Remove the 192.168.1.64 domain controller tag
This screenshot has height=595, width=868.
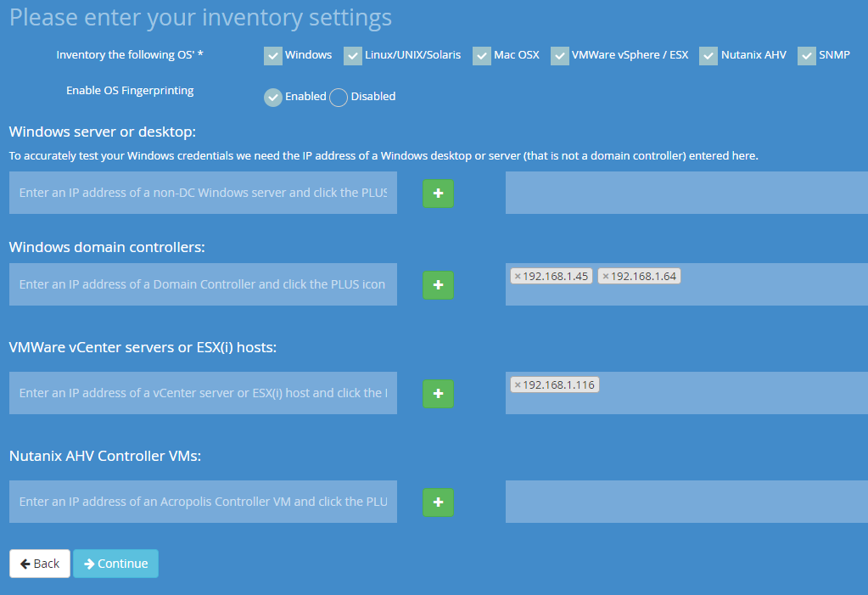click(607, 276)
